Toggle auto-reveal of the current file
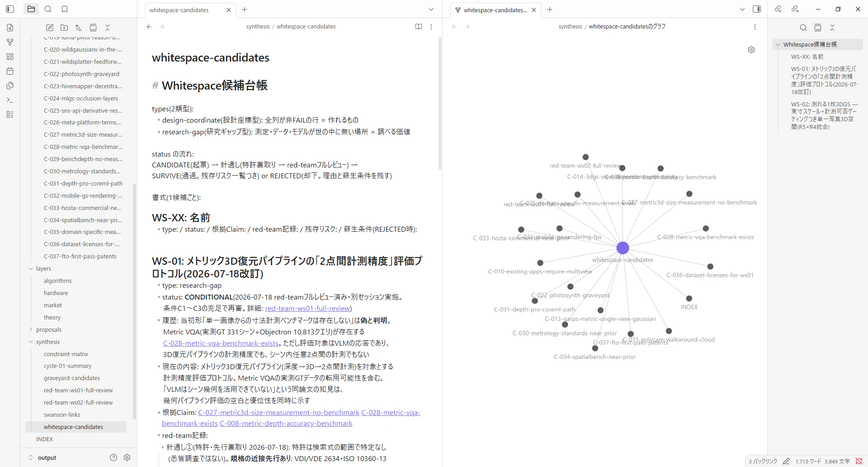This screenshot has height=467, width=868. [x=93, y=28]
